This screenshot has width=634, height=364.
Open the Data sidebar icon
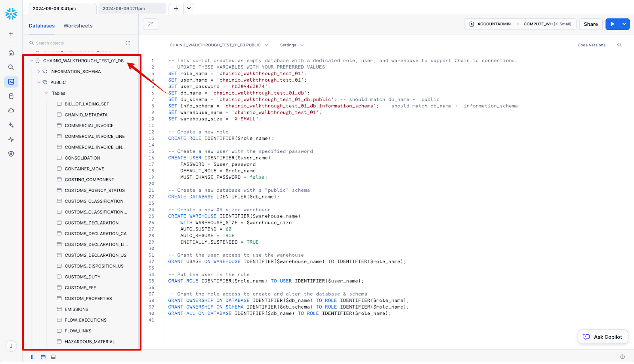[x=11, y=96]
